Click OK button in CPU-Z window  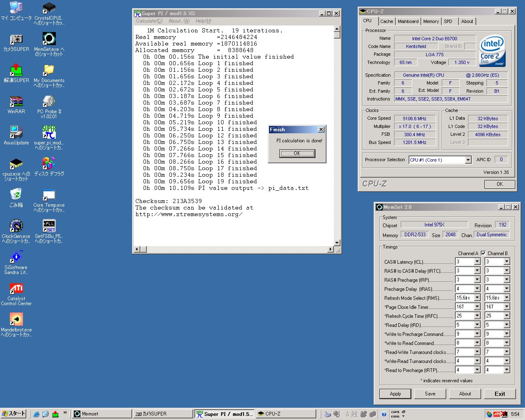tap(500, 184)
